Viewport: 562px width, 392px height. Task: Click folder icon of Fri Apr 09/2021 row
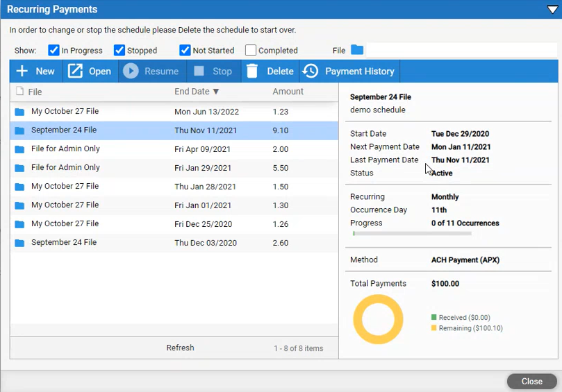tap(19, 149)
